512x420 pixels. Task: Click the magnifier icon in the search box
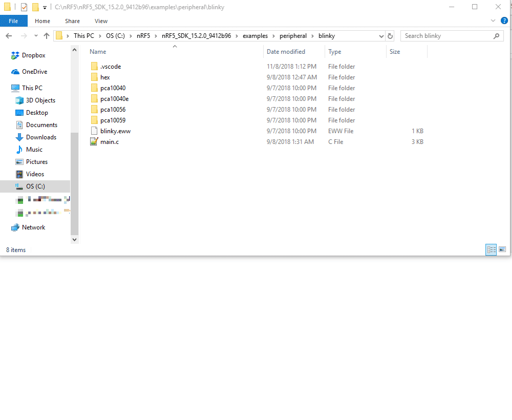[x=496, y=36]
